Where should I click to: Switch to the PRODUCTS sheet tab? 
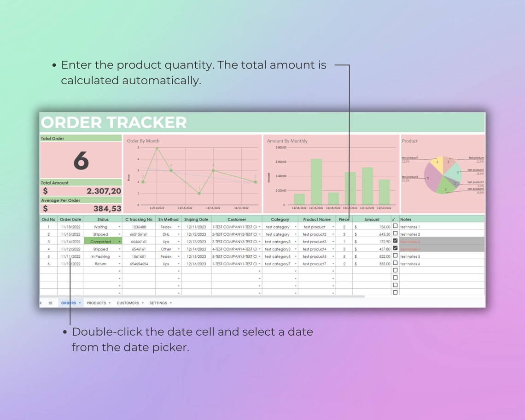[x=96, y=303]
